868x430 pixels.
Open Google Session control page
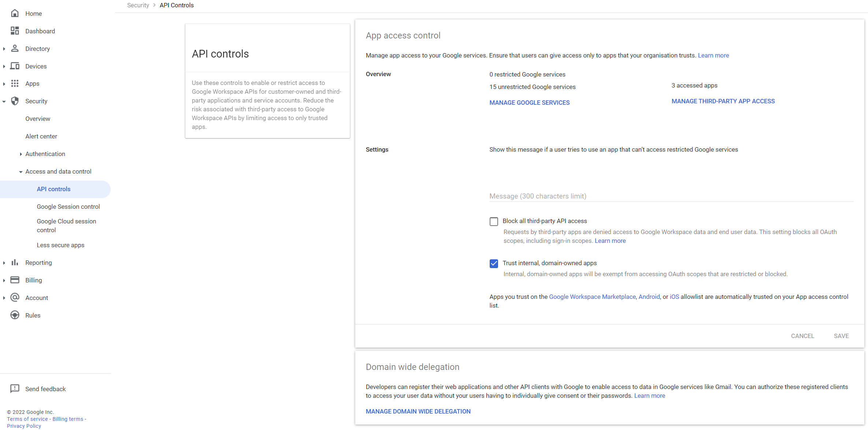pos(68,207)
